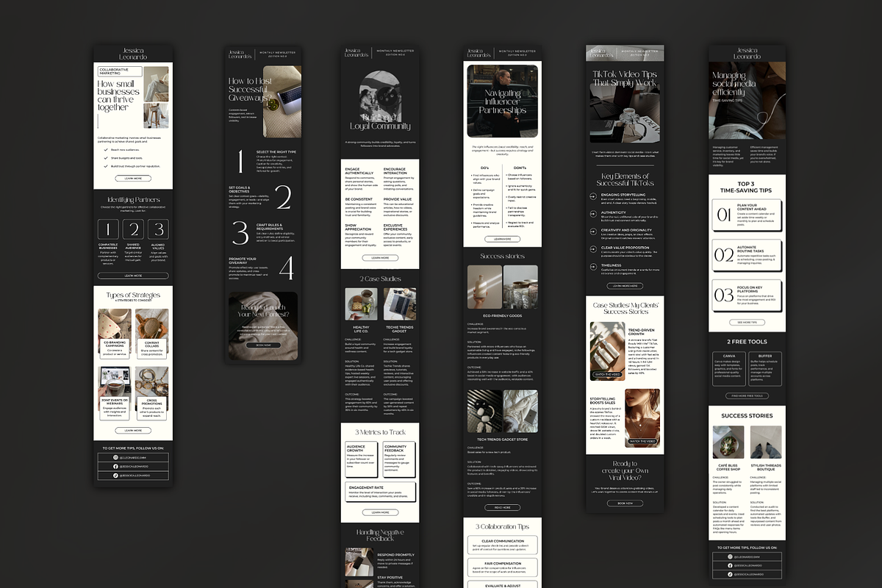The height and width of the screenshot is (588, 882).
Task: Click the TikTok icon in the time-saving tips newsletter footer
Action: coord(731,574)
